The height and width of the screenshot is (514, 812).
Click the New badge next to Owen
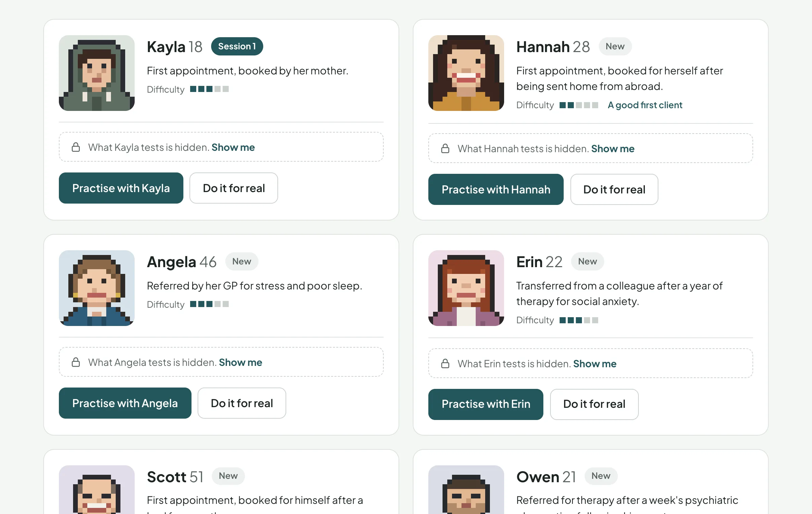(x=601, y=476)
